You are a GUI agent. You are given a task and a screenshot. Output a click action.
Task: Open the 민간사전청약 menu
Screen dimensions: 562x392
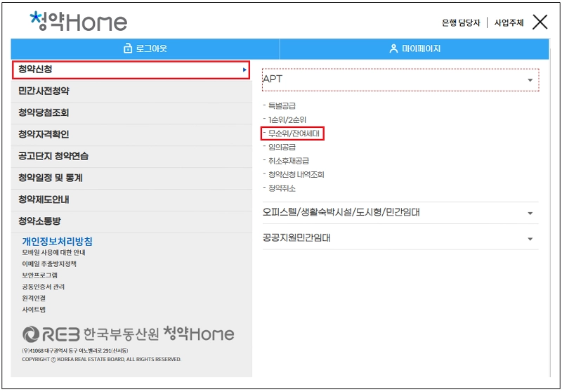click(131, 91)
